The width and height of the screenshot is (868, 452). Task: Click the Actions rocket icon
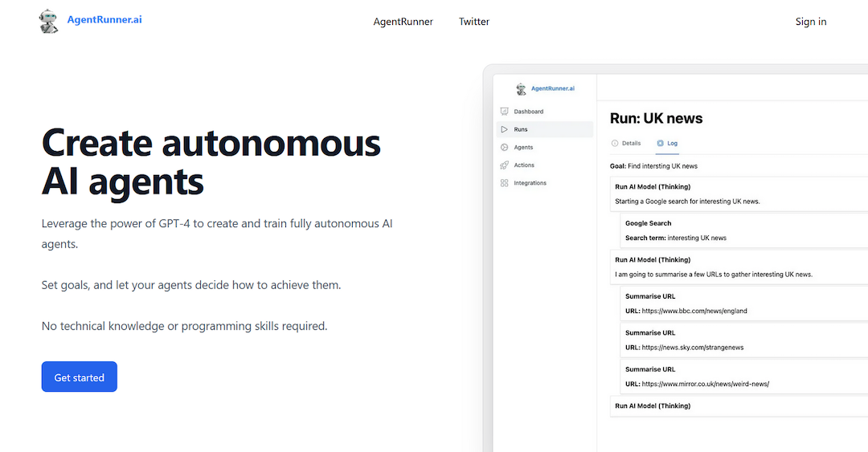(x=504, y=165)
